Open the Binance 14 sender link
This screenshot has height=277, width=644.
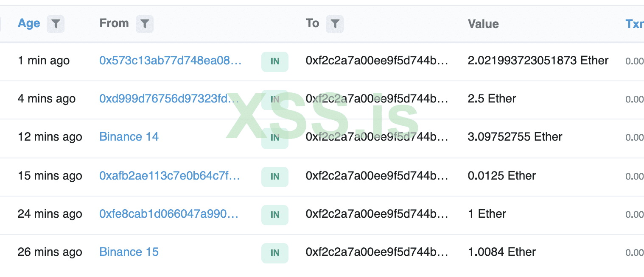(x=129, y=137)
